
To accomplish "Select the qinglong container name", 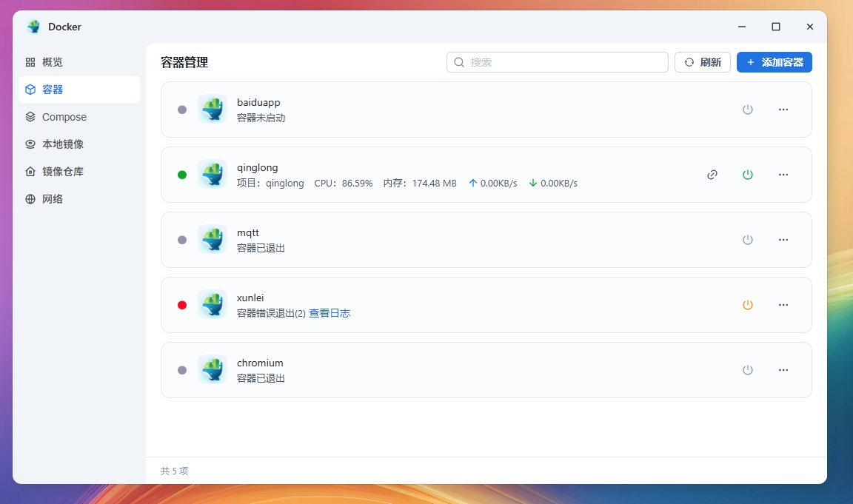I will pyautogui.click(x=258, y=167).
